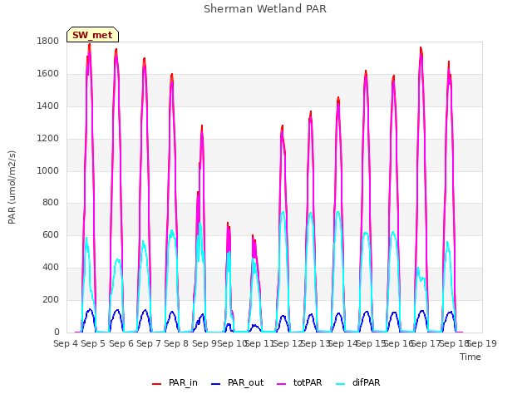The height and width of the screenshot is (399, 532).
Task: Click the 200 y-axis tick label
Action: tap(51, 300)
